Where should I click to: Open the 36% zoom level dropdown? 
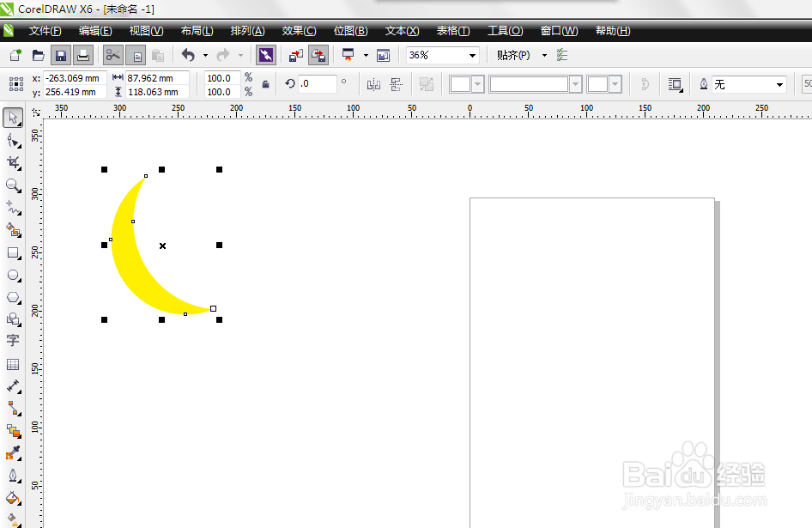[x=472, y=55]
